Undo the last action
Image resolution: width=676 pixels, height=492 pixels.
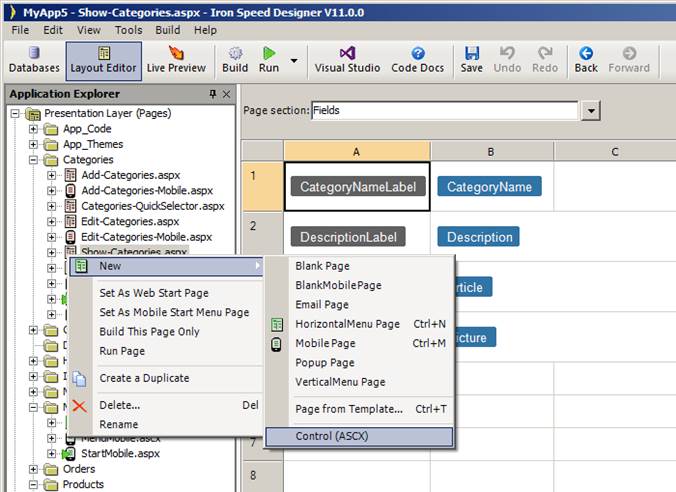coord(507,60)
